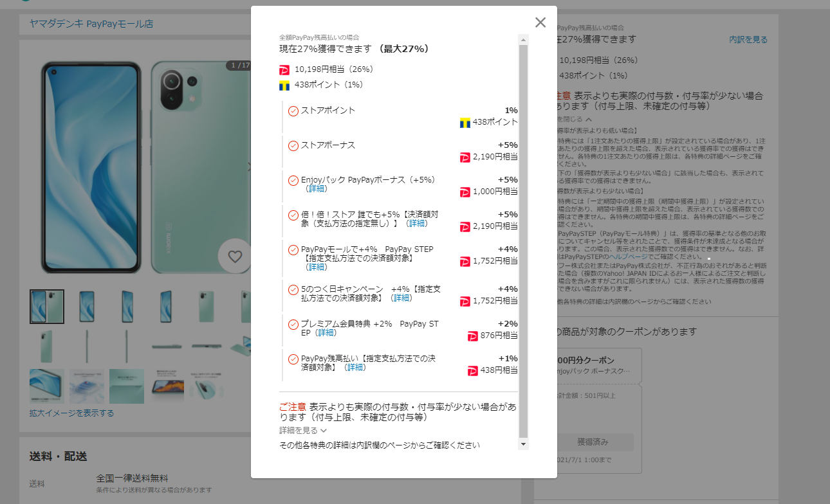Viewport: 830px width, 504px height.
Task: Click check icon beside PayPay残高払い row
Action: [293, 359]
